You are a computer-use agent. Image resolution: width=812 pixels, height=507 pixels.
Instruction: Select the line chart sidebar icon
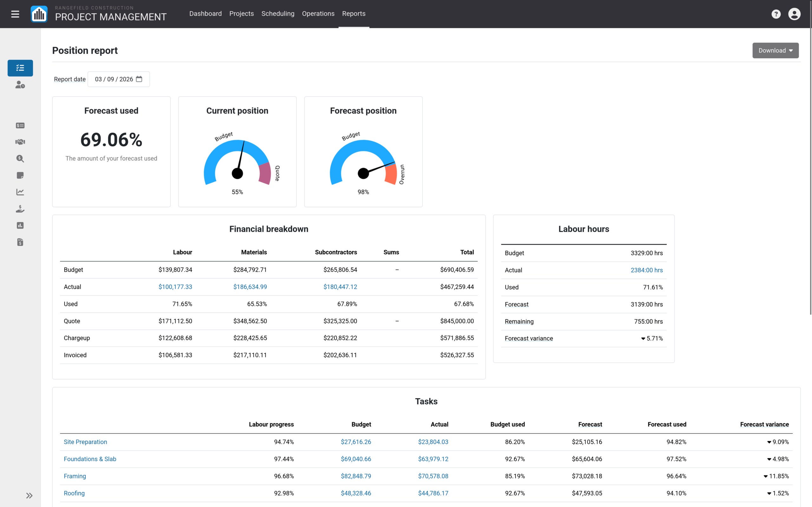point(20,192)
